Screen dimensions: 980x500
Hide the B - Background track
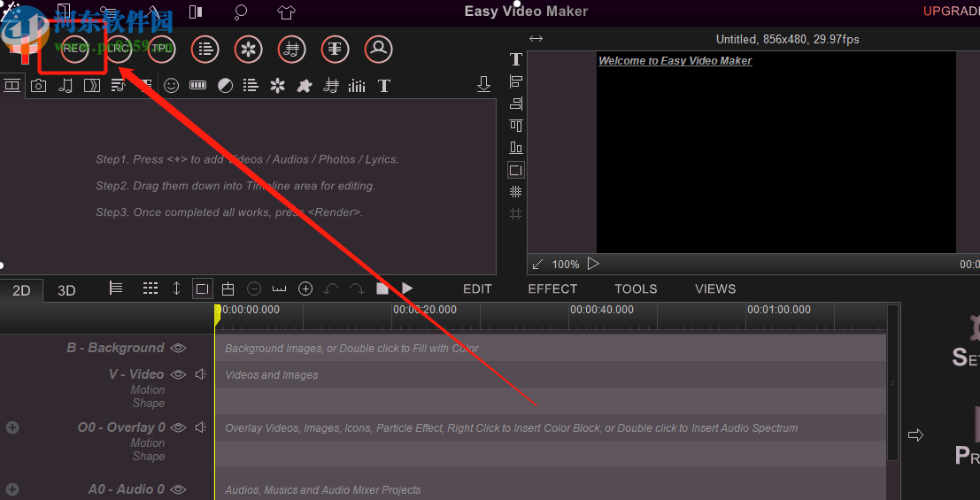coord(178,348)
